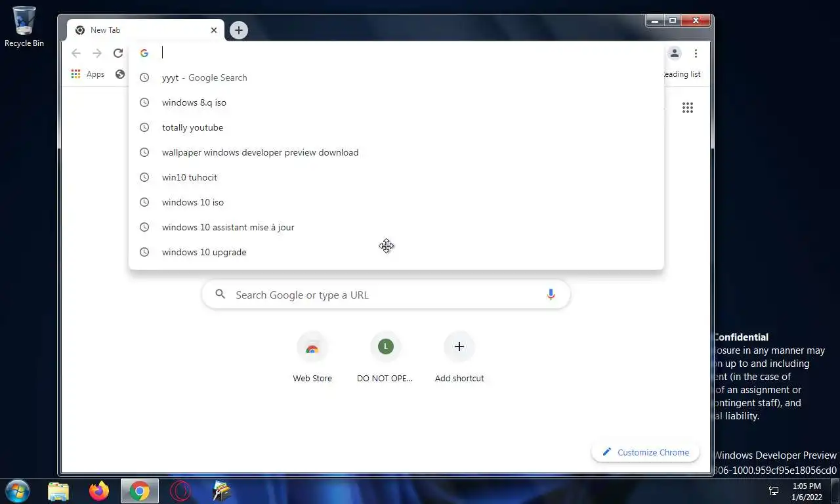The height and width of the screenshot is (504, 840).
Task: Click the Add shortcut button
Action: (459, 358)
